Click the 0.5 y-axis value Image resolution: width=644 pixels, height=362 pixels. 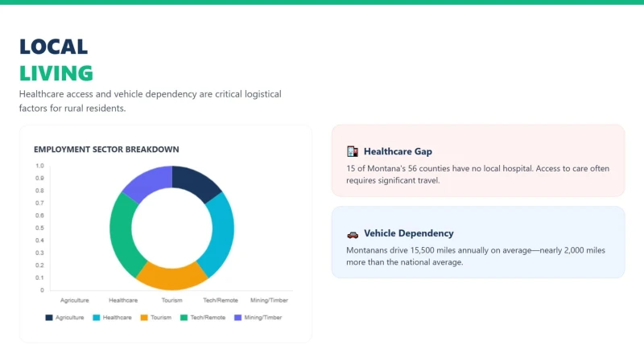click(x=39, y=228)
